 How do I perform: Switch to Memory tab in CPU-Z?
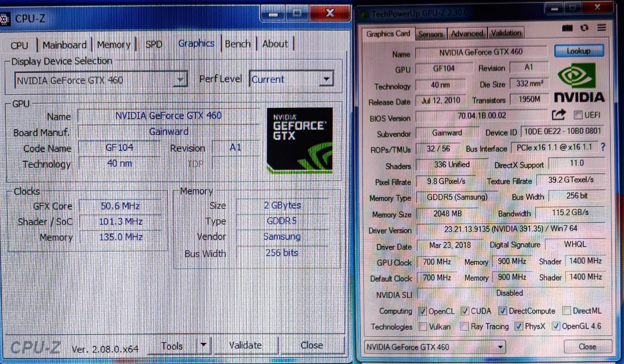click(x=114, y=45)
